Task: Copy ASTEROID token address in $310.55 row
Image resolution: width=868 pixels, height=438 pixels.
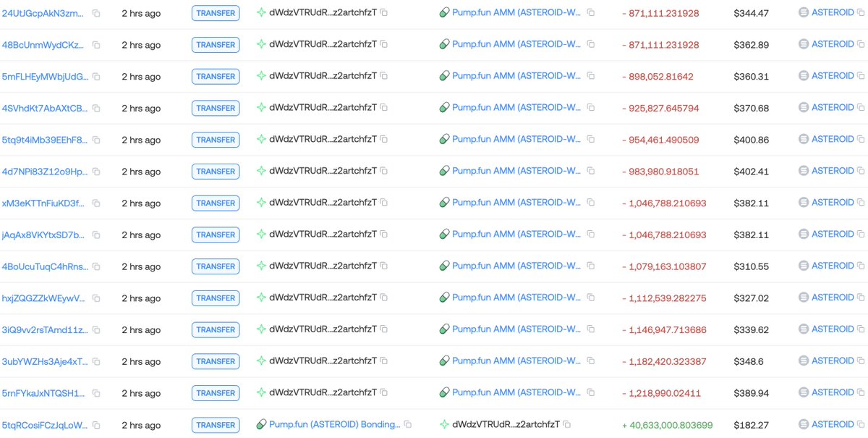Action: coord(861,266)
